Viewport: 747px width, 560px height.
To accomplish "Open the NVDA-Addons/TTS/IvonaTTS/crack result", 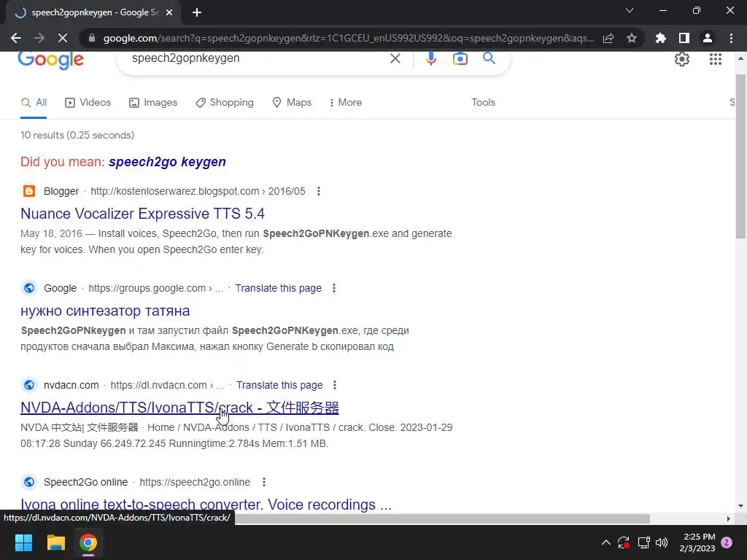I will click(179, 408).
